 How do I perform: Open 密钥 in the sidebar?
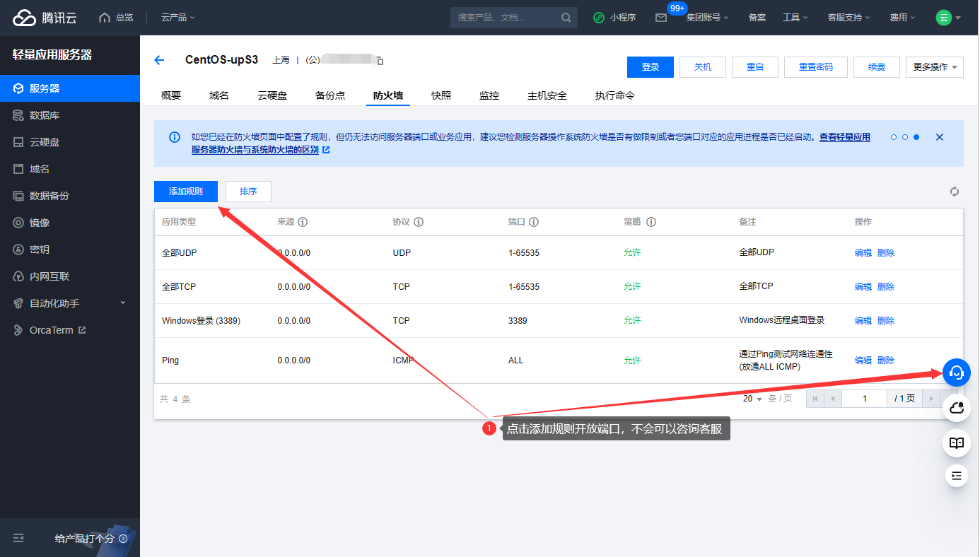point(70,250)
